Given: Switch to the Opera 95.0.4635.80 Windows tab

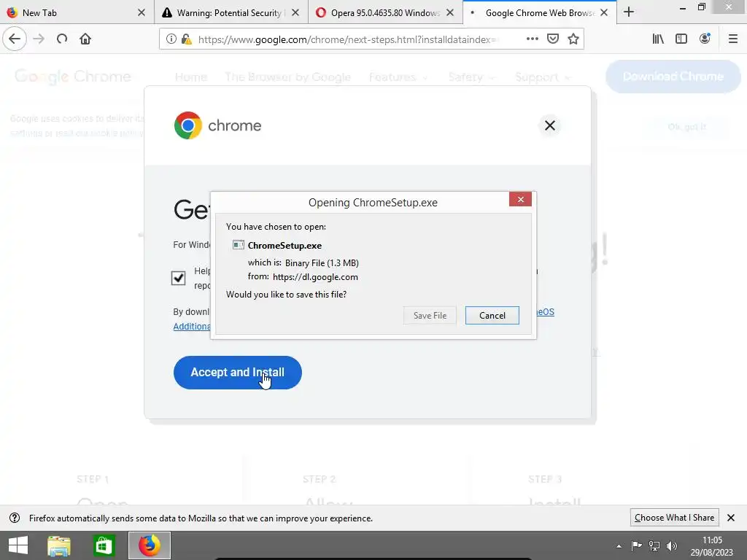Looking at the screenshot, I should pyautogui.click(x=385, y=12).
